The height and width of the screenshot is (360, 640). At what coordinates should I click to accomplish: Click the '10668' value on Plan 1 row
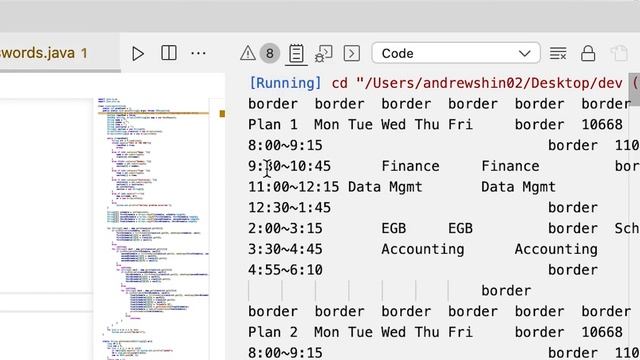click(602, 124)
